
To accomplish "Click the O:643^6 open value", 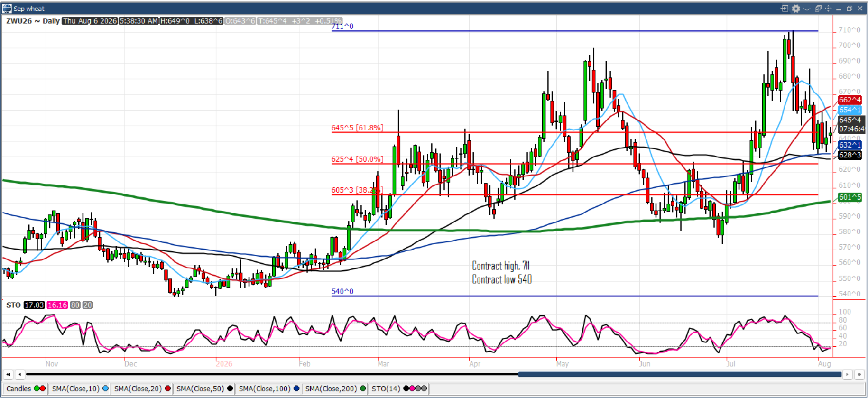I will click(240, 21).
